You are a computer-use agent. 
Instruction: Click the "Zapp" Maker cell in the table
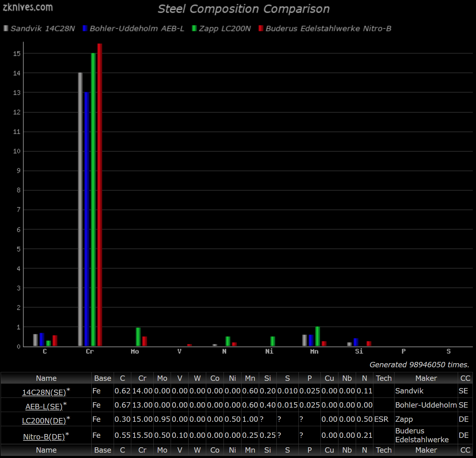click(426, 419)
